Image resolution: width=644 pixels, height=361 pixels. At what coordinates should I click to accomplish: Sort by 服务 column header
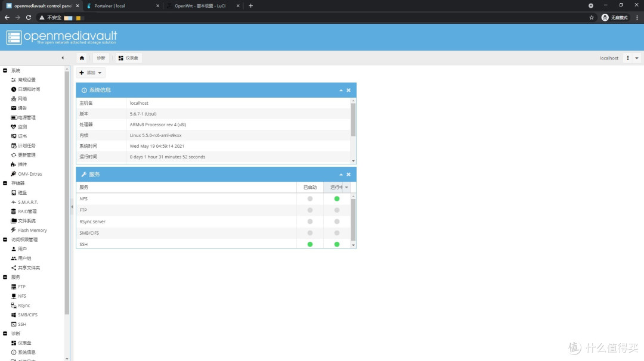(187, 188)
